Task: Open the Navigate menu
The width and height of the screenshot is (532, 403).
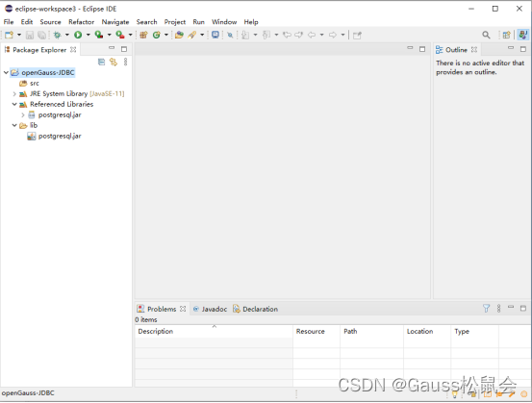Action: pyautogui.click(x=115, y=22)
